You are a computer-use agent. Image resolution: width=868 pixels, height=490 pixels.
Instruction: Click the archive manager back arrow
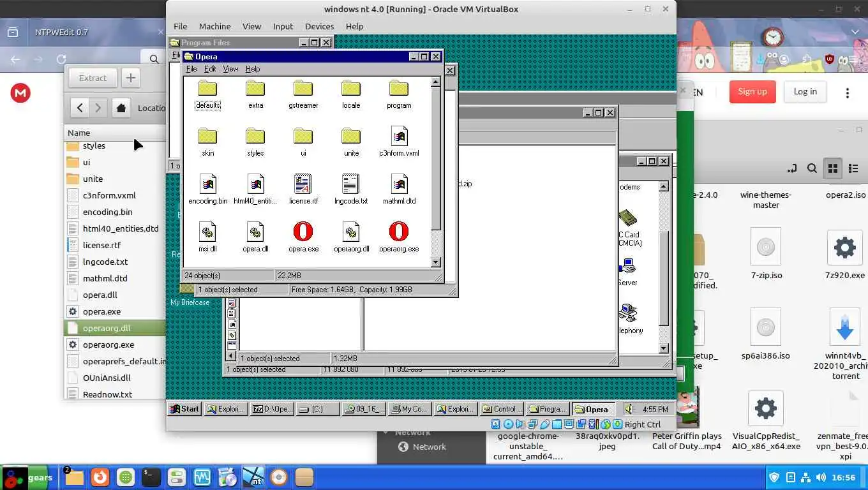(x=80, y=108)
